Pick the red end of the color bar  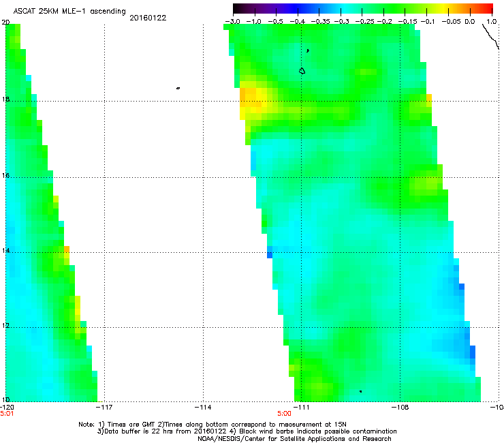(x=487, y=8)
